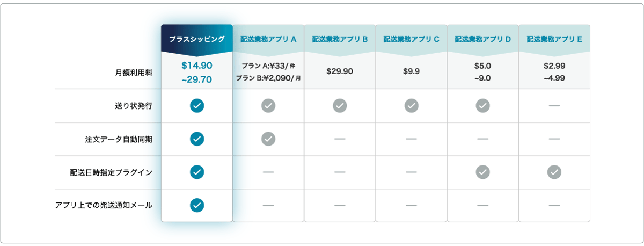Click the アプリ上での発送通知メール row label
The image size is (644, 246).
pyautogui.click(x=104, y=205)
